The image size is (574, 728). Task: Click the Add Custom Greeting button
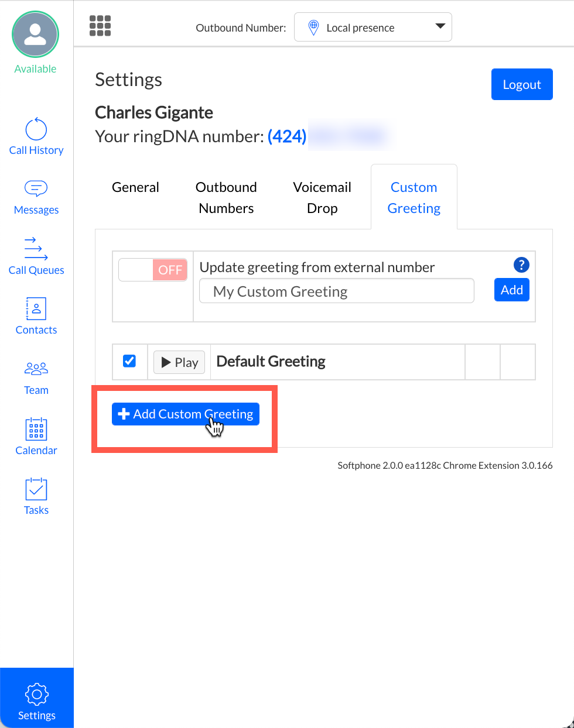coord(185,414)
